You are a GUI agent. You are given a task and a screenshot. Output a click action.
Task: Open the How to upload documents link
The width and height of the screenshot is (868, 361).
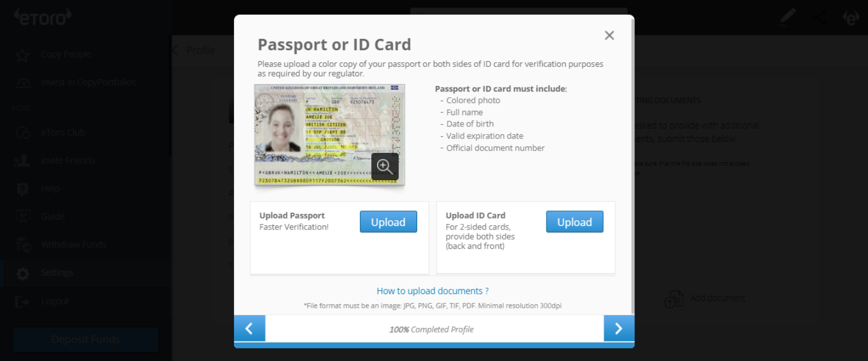tap(433, 291)
